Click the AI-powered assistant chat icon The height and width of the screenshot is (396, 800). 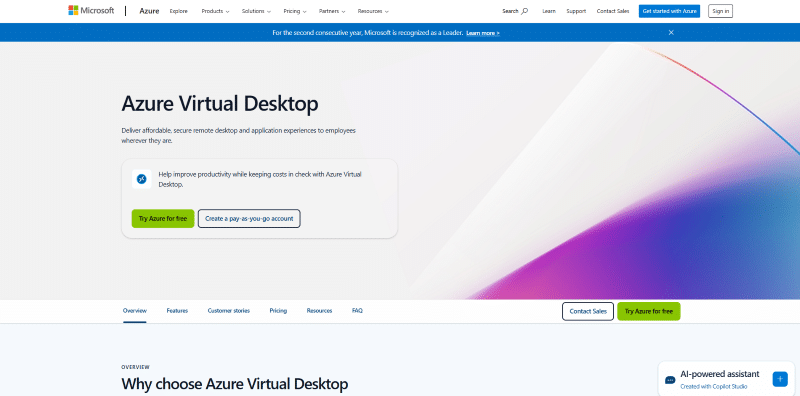coord(670,380)
